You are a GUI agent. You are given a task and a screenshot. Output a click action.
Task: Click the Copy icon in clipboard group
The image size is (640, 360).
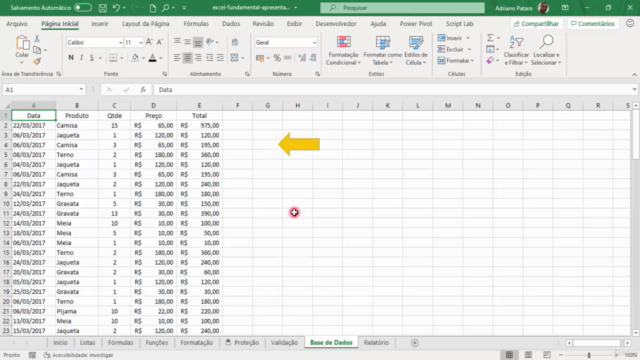tap(37, 50)
